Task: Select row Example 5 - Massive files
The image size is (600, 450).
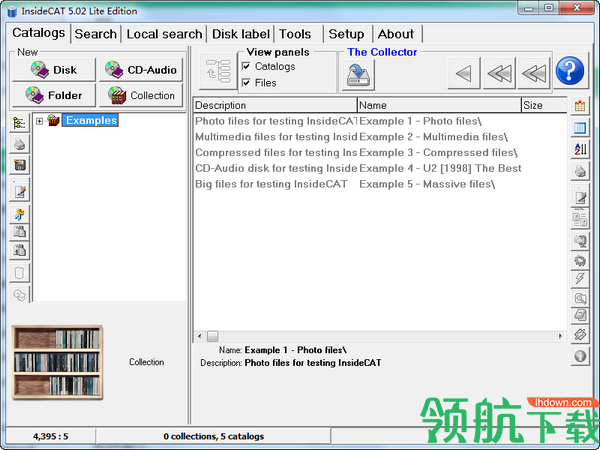Action: point(380,184)
